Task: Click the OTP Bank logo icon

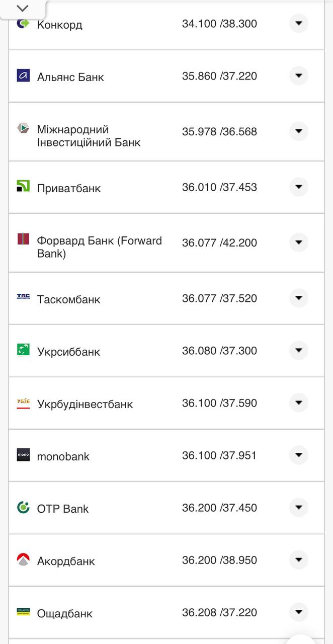Action: [x=23, y=507]
